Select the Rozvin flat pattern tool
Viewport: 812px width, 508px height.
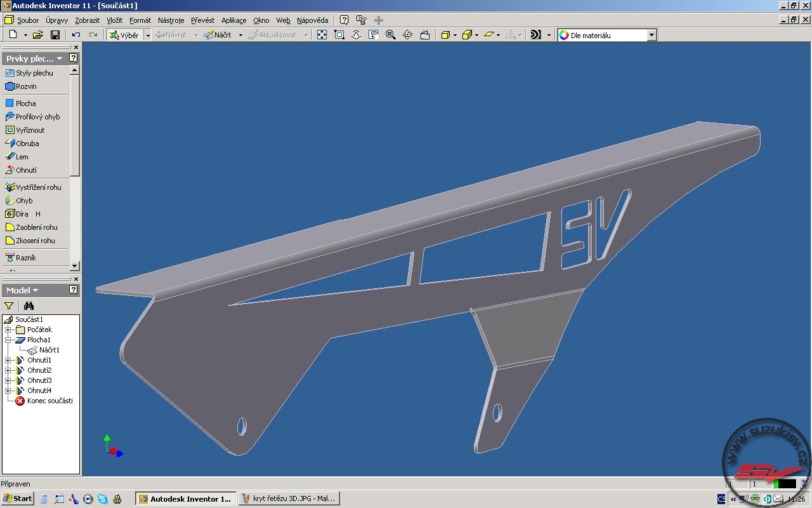coord(25,86)
